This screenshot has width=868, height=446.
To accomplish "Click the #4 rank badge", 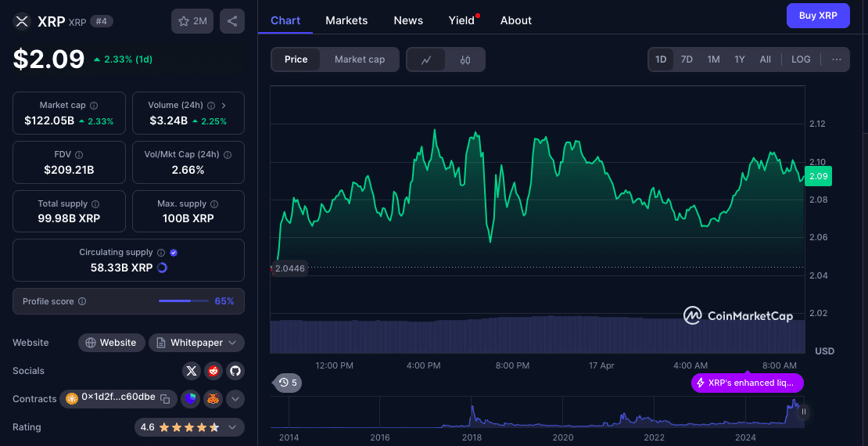I will click(x=102, y=22).
